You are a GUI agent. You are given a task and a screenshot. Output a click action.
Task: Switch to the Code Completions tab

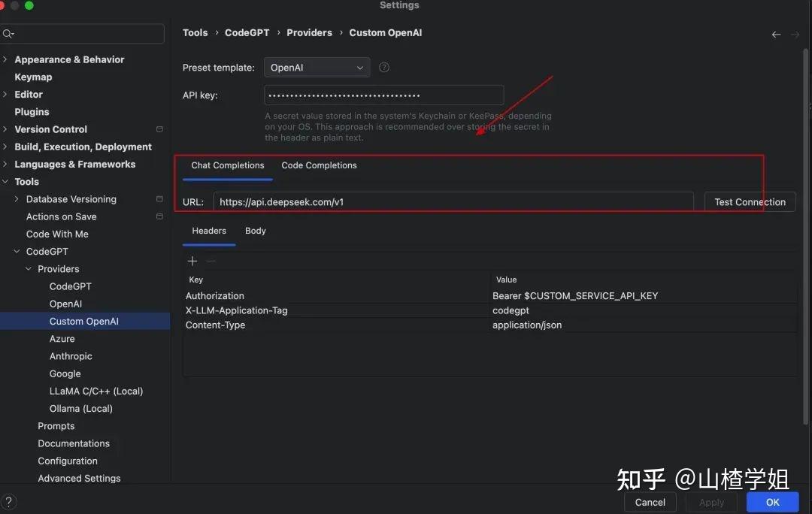(x=319, y=165)
